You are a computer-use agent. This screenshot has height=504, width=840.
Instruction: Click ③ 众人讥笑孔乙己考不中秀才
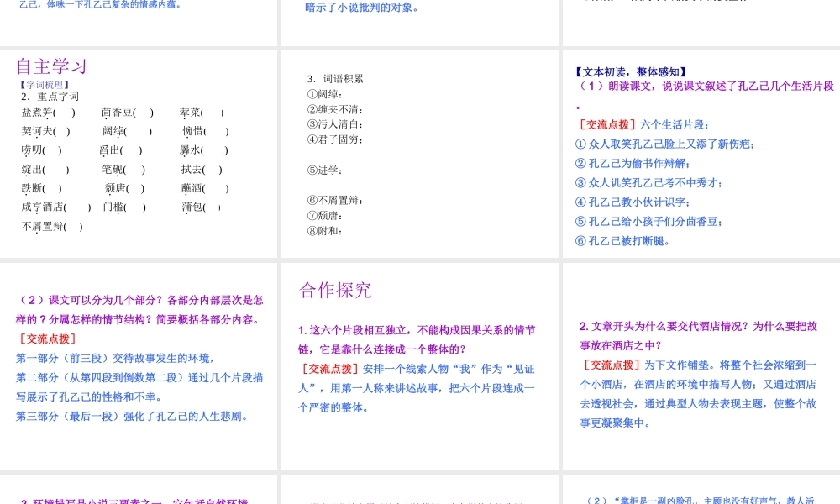click(648, 182)
